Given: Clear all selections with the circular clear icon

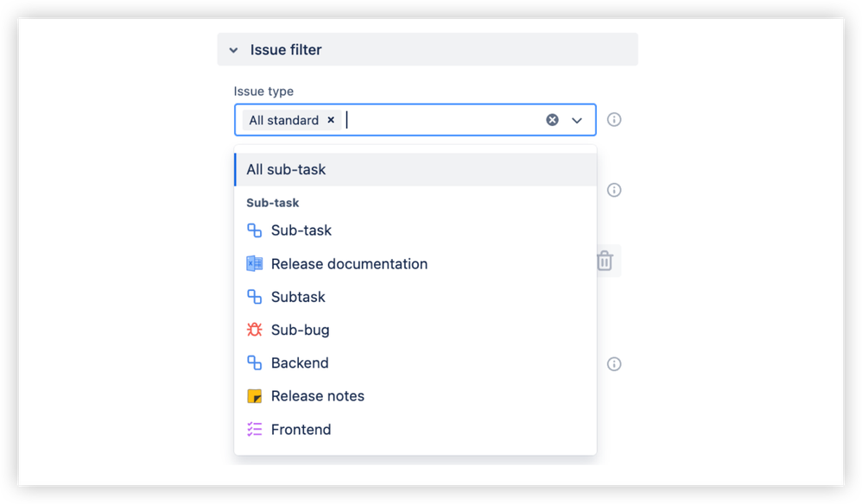Looking at the screenshot, I should point(552,119).
